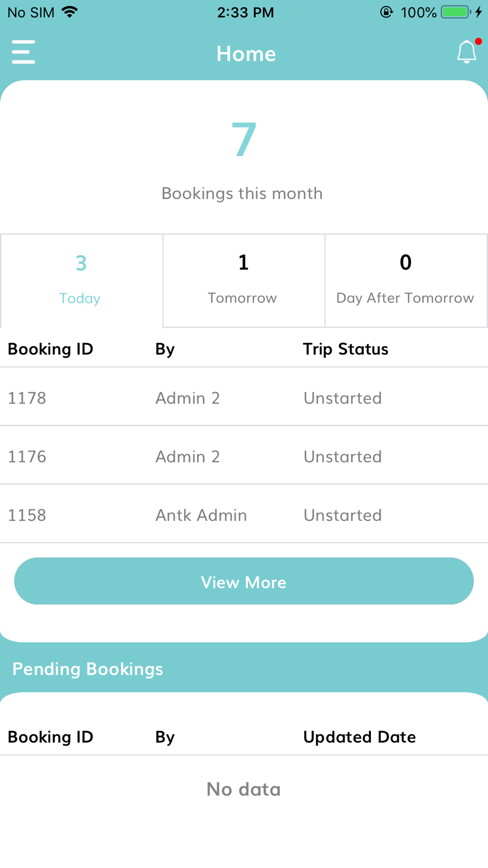Open booking 1176 row
Image resolution: width=488 pixels, height=868 pixels.
244,455
